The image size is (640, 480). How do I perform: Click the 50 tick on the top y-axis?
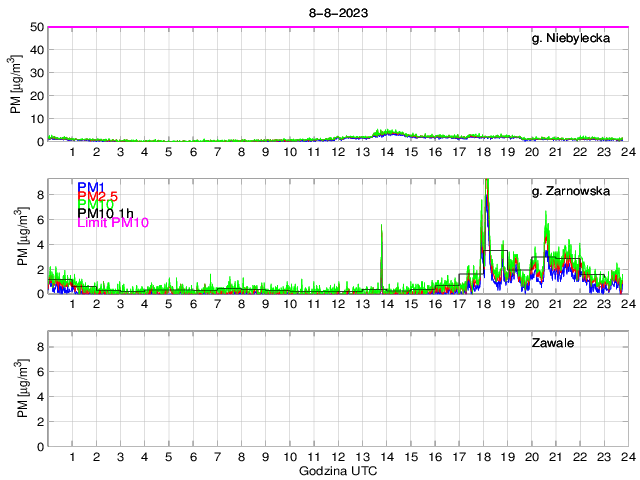point(36,27)
